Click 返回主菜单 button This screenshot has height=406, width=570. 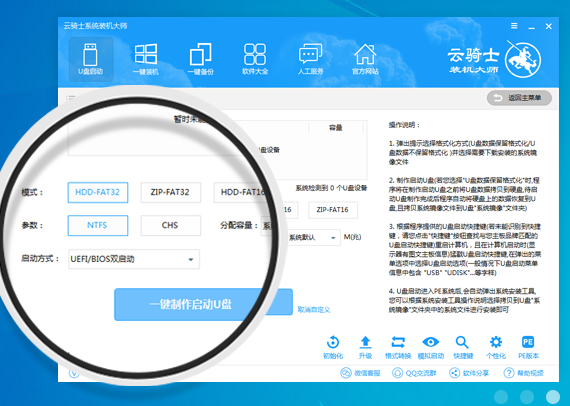(x=519, y=98)
